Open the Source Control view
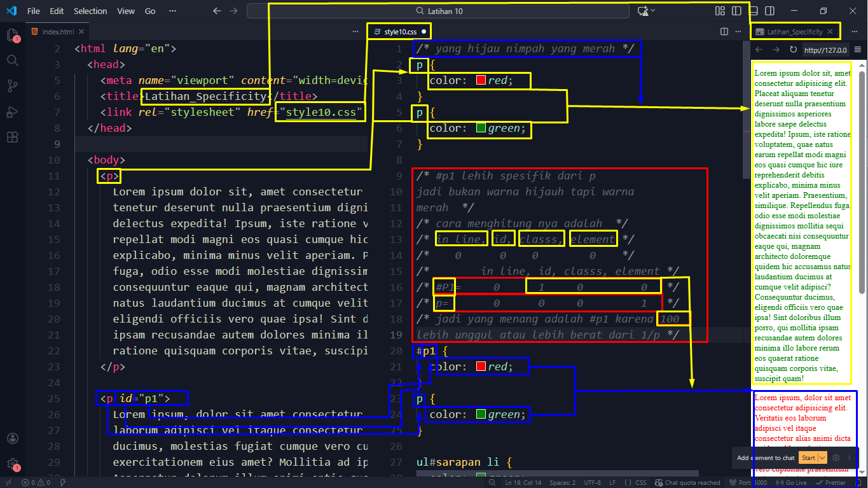Screen dimensions: 868x488 click(13, 86)
